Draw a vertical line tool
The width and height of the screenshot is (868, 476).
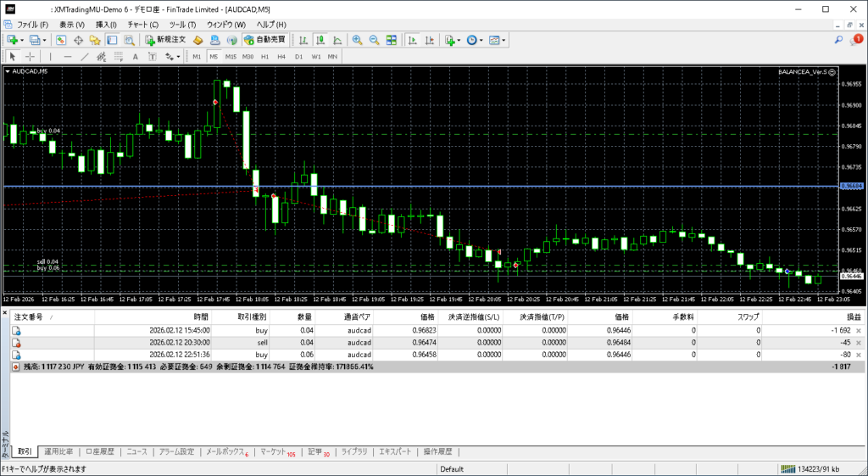pyautogui.click(x=51, y=57)
